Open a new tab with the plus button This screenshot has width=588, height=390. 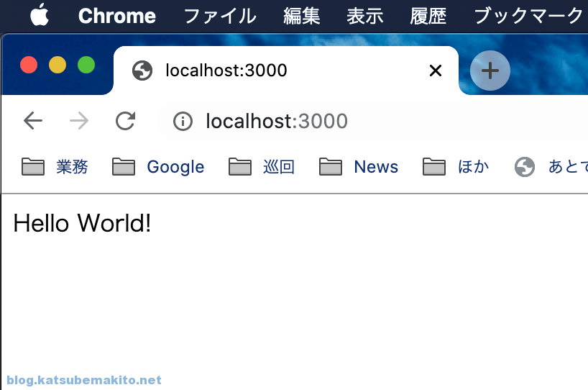490,71
